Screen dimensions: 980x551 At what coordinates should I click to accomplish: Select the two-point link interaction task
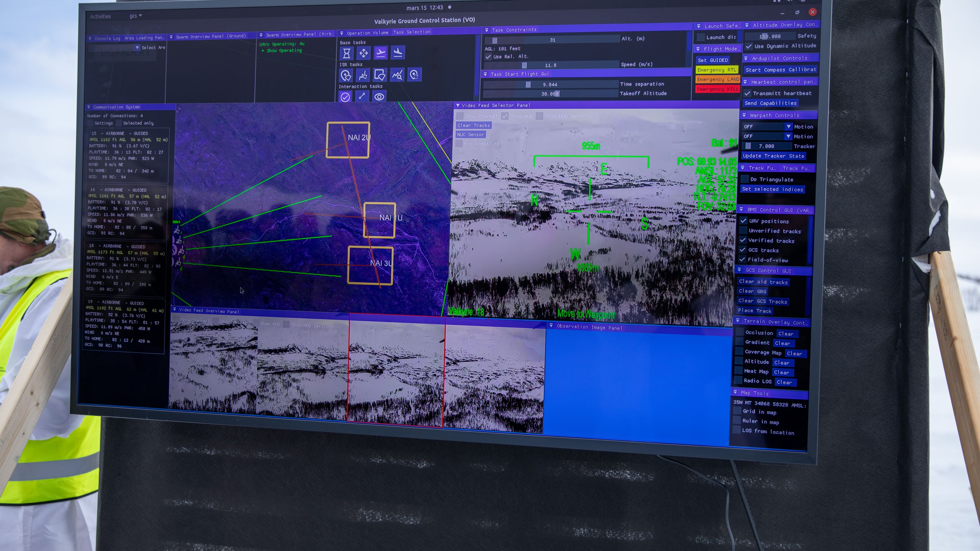pyautogui.click(x=362, y=97)
